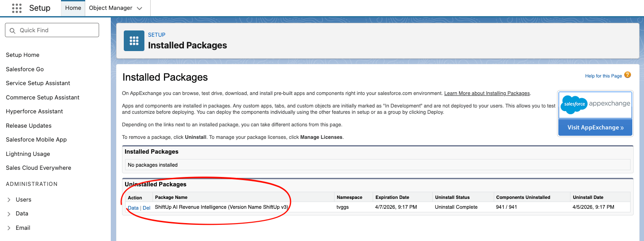
Task: Open the App Launcher dots icon
Action: [17, 8]
